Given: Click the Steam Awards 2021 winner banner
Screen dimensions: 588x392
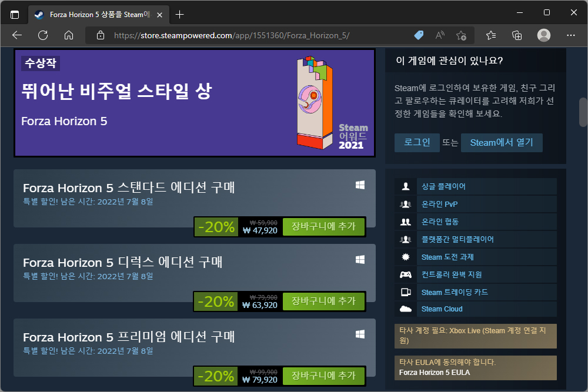Looking at the screenshot, I should click(x=195, y=103).
